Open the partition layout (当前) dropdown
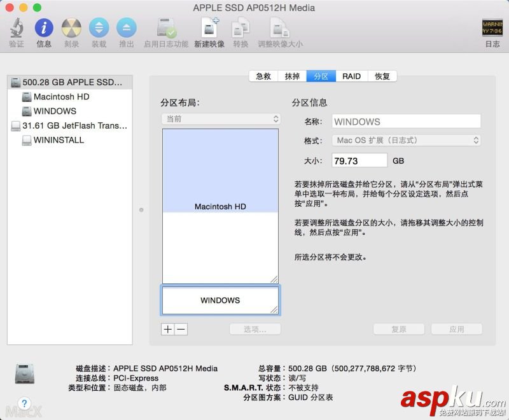The height and width of the screenshot is (420, 509). (x=221, y=119)
